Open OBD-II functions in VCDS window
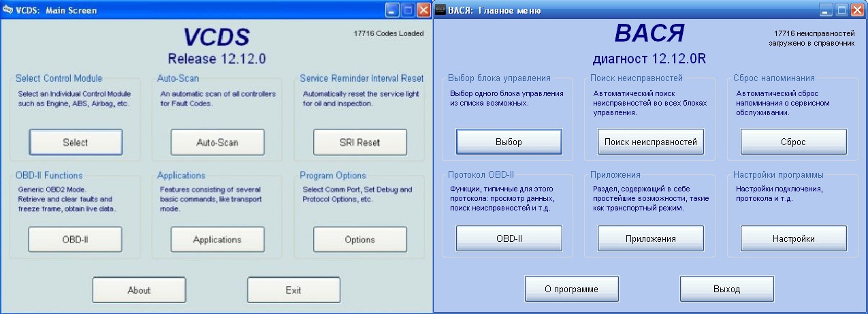Viewport: 868px width, 314px height. tap(76, 239)
